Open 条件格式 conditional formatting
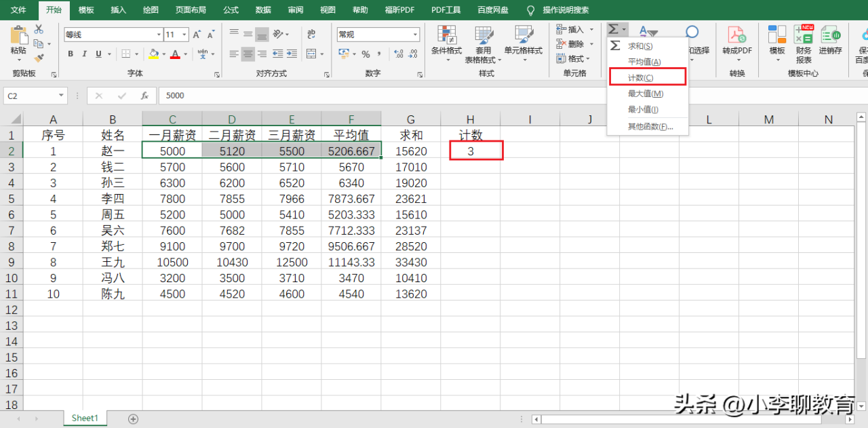Viewport: 868px width, 428px height. pos(446,45)
